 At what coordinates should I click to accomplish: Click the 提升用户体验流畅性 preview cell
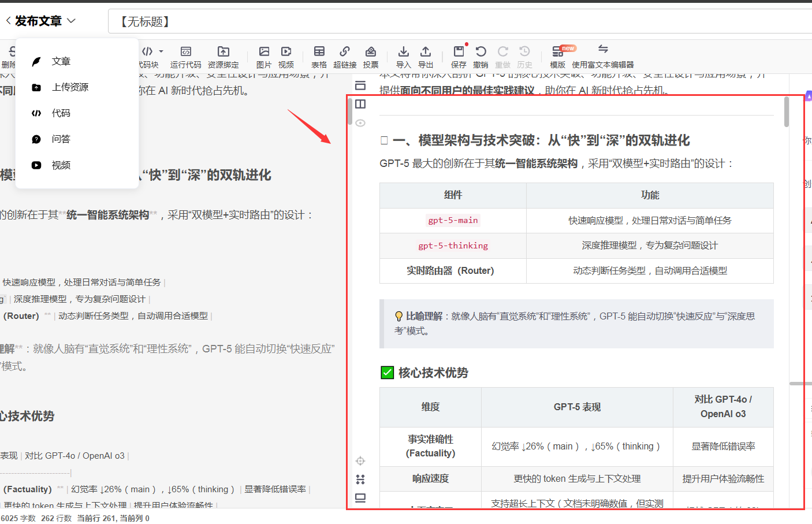coord(723,478)
